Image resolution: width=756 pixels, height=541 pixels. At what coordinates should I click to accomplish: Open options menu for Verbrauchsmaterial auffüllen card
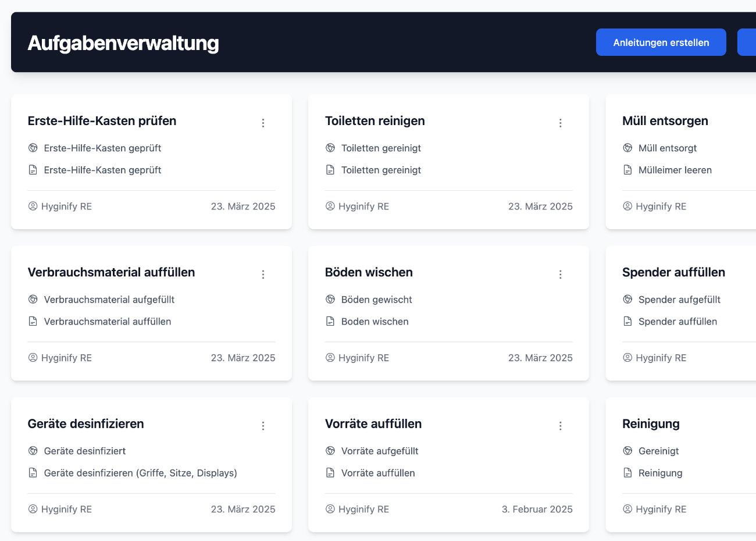click(263, 275)
